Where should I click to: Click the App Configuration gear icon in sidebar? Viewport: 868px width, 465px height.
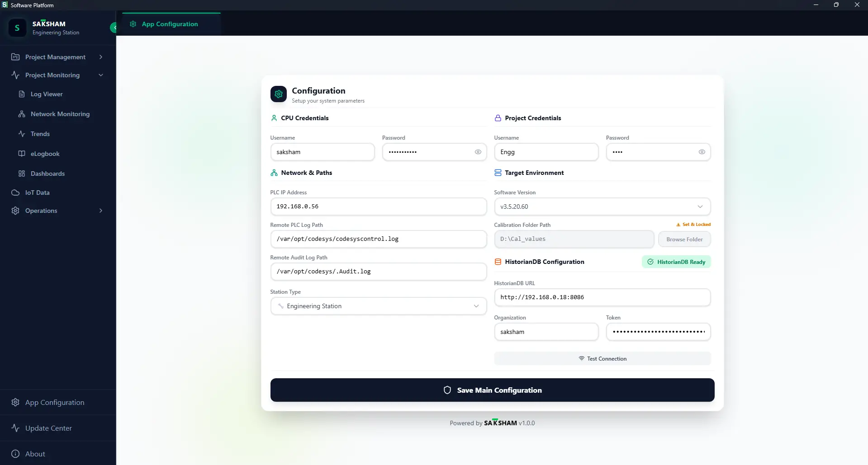pyautogui.click(x=15, y=402)
